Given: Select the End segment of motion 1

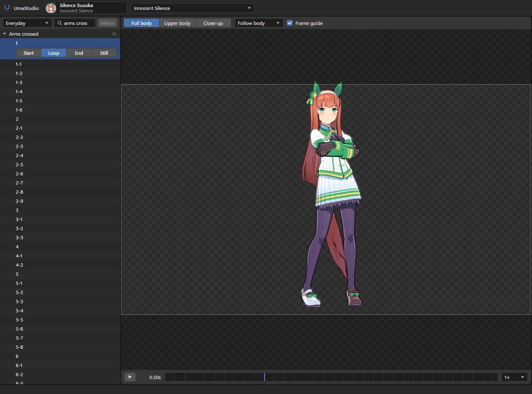Looking at the screenshot, I should click(x=79, y=53).
